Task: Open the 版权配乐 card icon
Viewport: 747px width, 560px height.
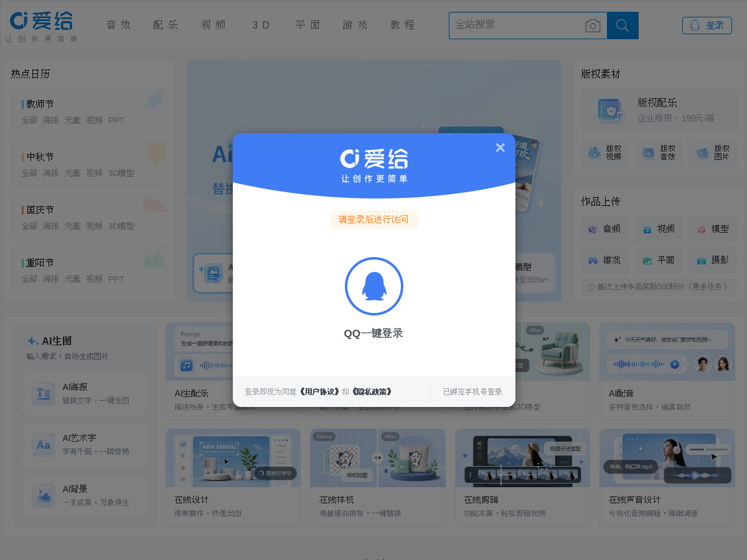Action: [611, 110]
